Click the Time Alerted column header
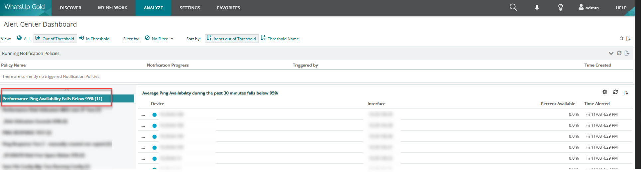The height and width of the screenshot is (172, 644). coord(597,103)
